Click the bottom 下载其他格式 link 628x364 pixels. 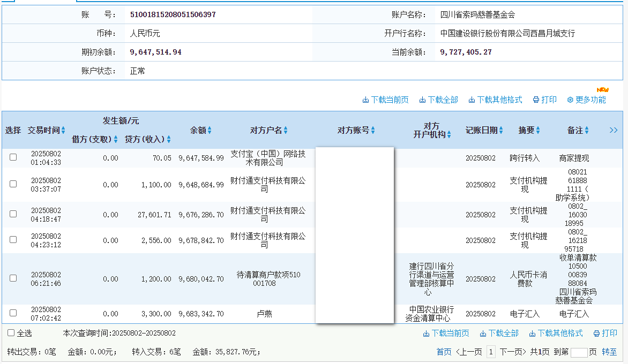(556, 333)
